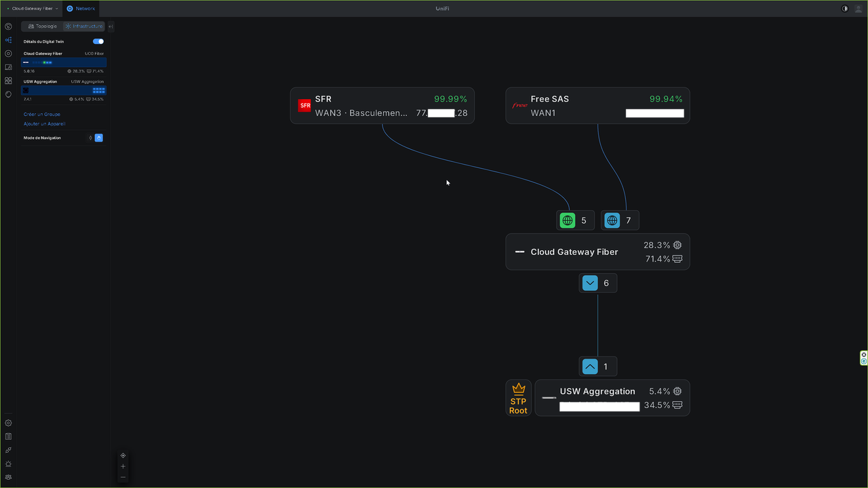The height and width of the screenshot is (488, 868).
Task: Open system logs notepad sidebar icon
Action: coord(8,436)
